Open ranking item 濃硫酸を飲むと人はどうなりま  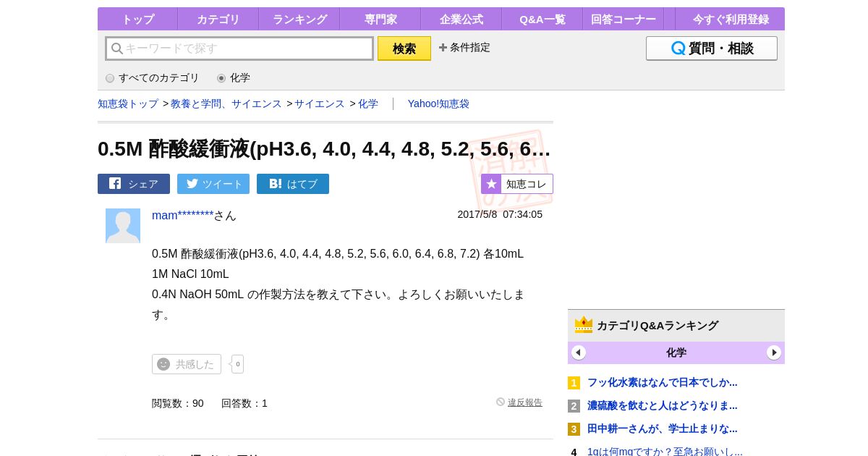(663, 405)
